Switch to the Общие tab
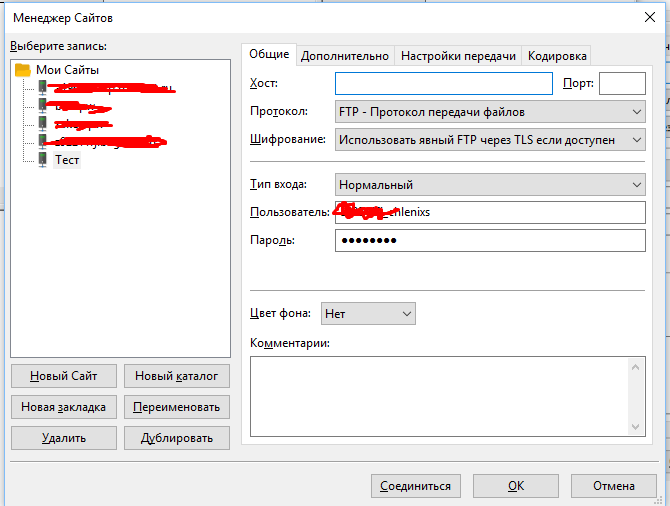This screenshot has height=506, width=670. tap(269, 54)
